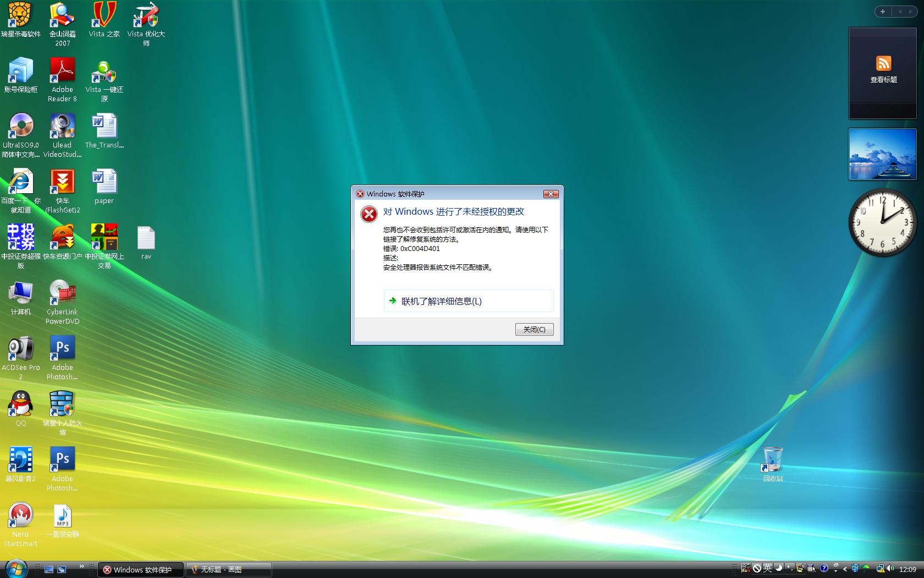
Task: Select the rav file icon
Action: click(146, 242)
